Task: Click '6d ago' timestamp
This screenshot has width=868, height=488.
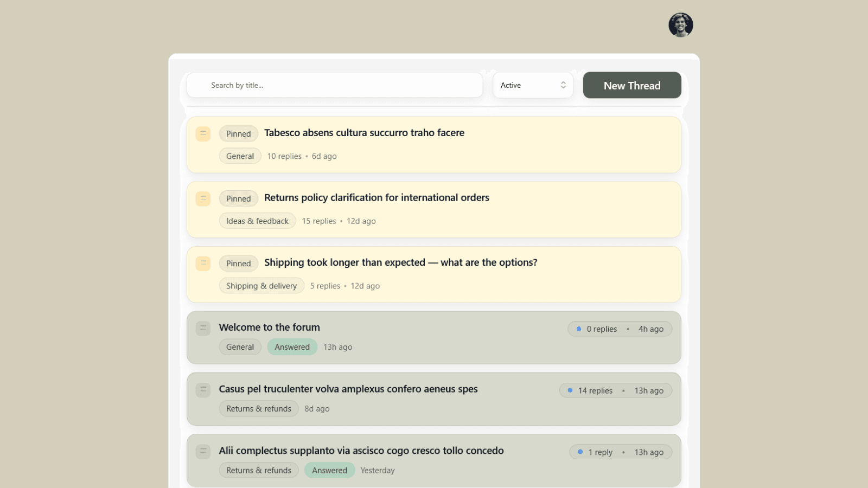Action: (x=324, y=156)
